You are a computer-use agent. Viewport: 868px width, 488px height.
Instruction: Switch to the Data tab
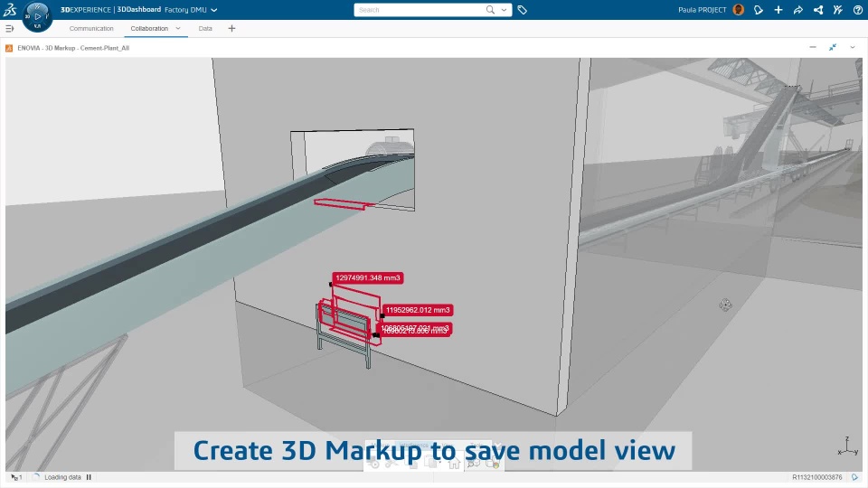tap(205, 28)
